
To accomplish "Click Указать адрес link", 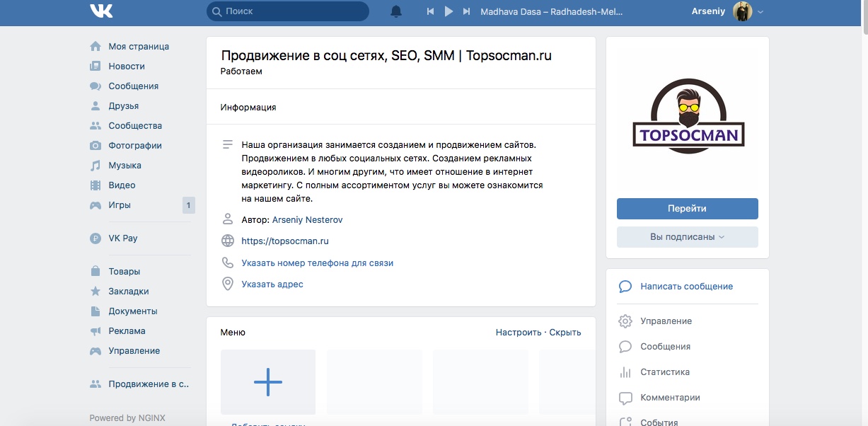I will coord(272,284).
